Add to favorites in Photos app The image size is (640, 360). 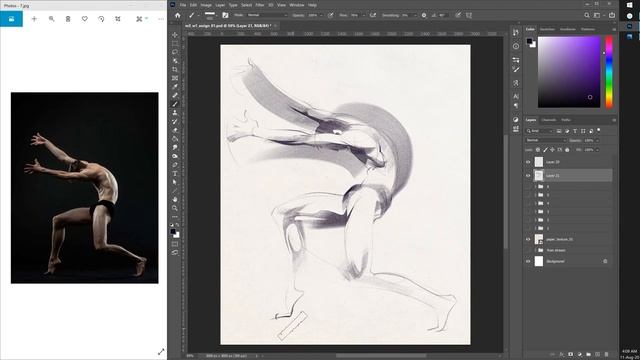point(84,19)
